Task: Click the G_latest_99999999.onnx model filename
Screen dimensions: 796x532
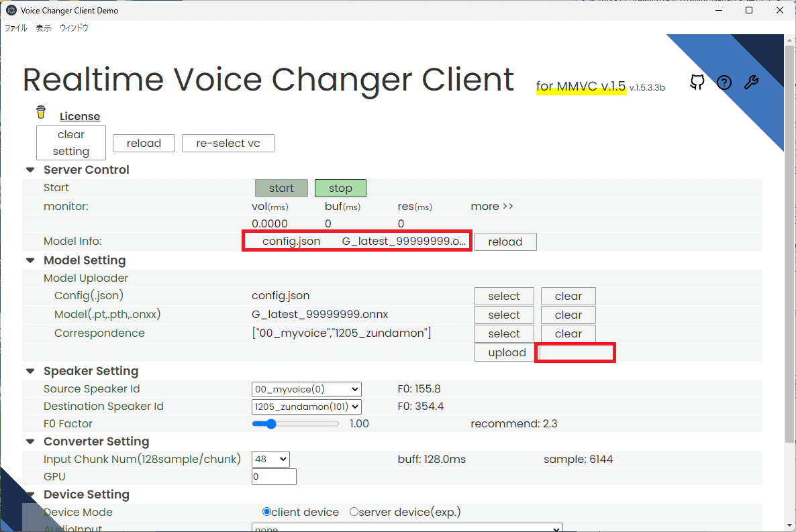Action: pyautogui.click(x=320, y=314)
